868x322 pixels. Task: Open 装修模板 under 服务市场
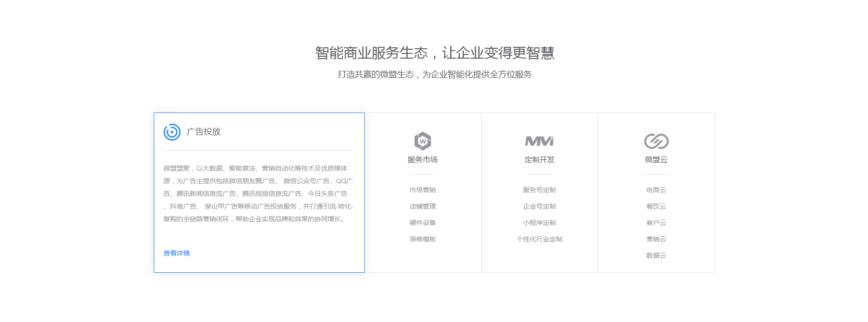pyautogui.click(x=423, y=239)
